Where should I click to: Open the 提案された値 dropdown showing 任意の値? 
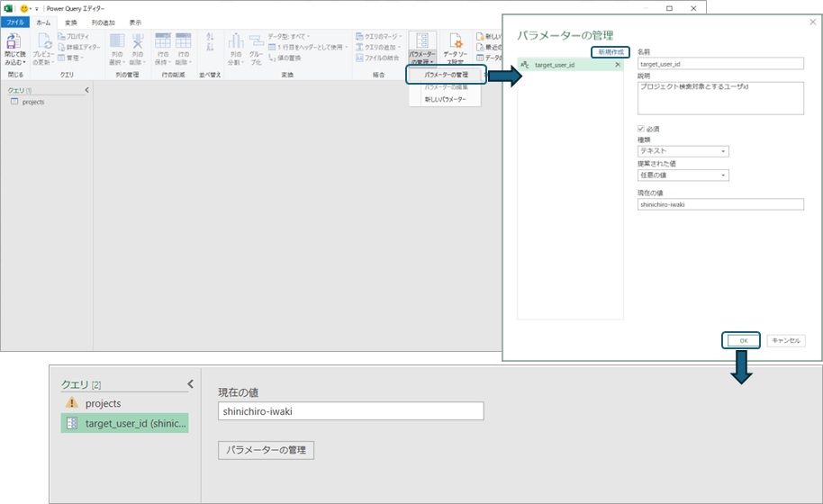[683, 175]
